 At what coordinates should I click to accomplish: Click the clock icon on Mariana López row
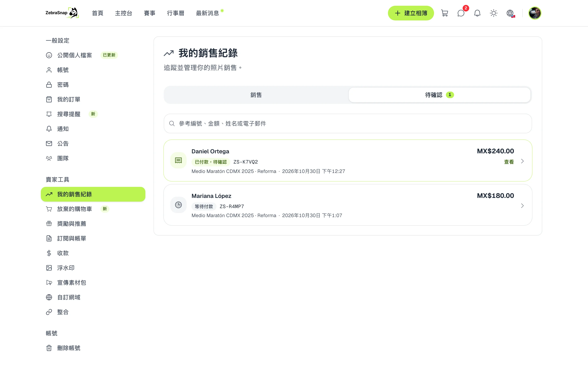pyautogui.click(x=178, y=205)
